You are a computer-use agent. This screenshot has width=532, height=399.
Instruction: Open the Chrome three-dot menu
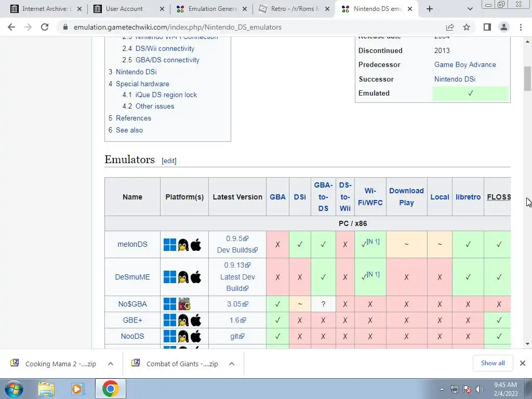pos(521,27)
